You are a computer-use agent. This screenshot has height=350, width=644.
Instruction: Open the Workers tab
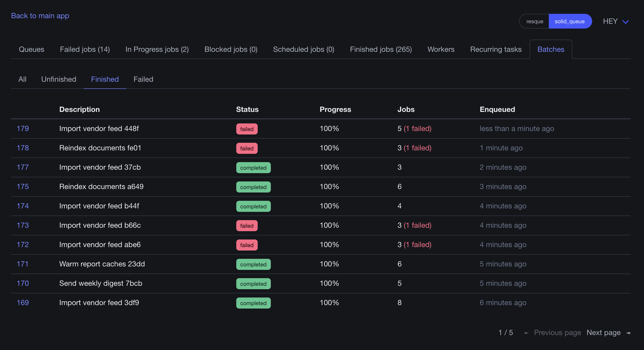coord(441,49)
